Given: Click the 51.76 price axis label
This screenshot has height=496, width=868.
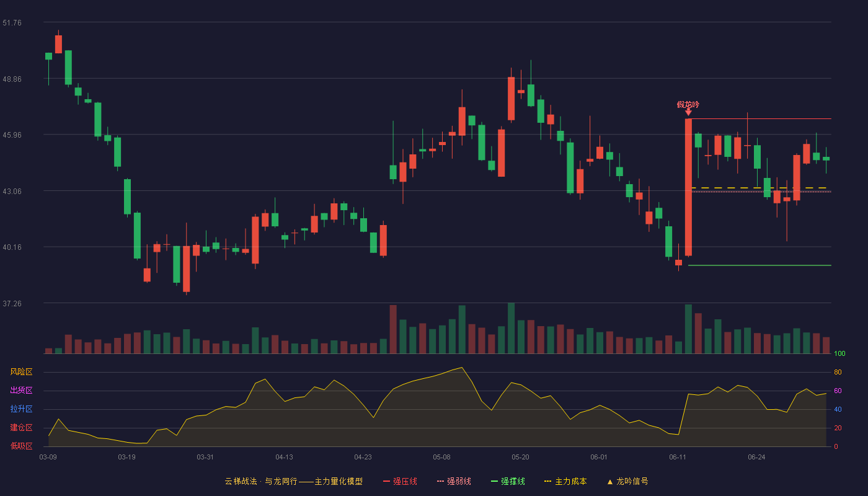Looking at the screenshot, I should 12,22.
